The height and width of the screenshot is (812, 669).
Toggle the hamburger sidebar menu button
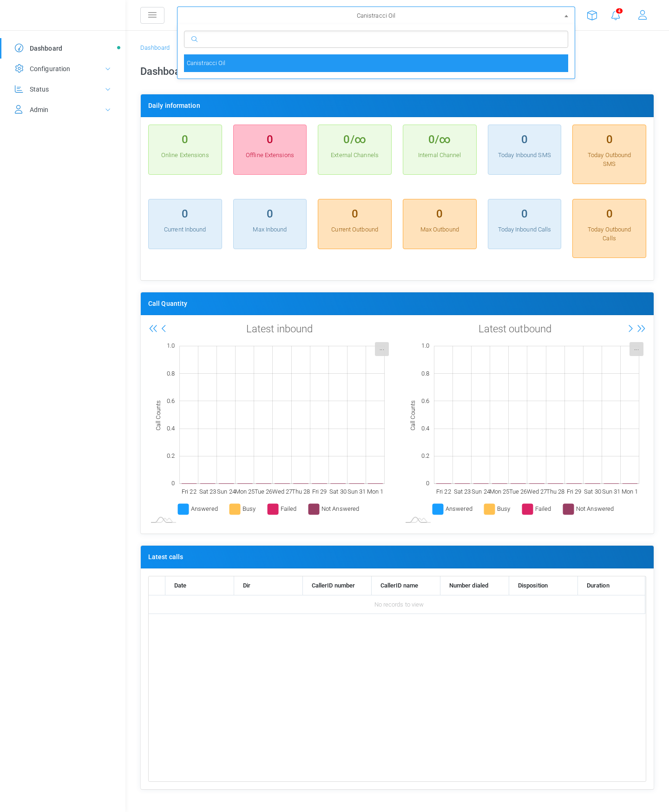coord(152,15)
